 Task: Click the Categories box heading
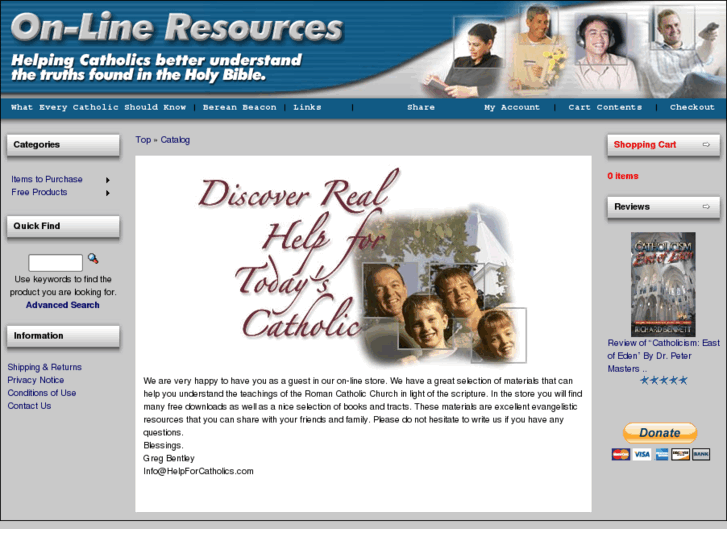(37, 145)
